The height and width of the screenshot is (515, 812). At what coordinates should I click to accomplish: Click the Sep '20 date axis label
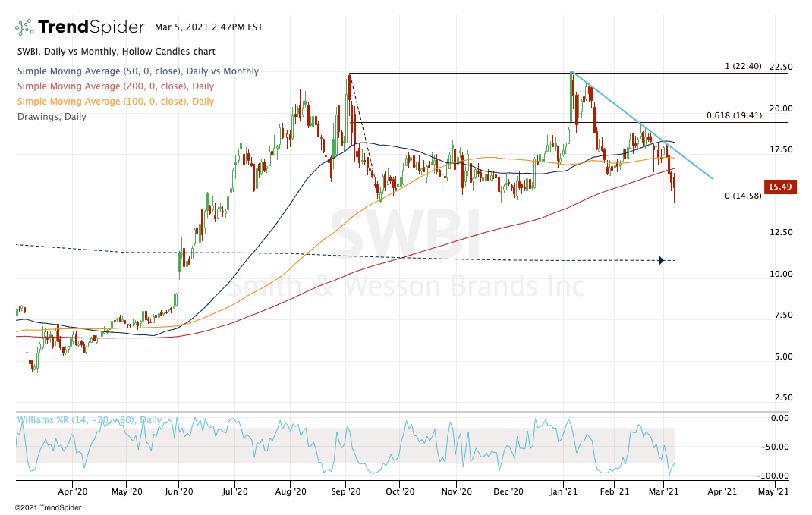pyautogui.click(x=345, y=491)
